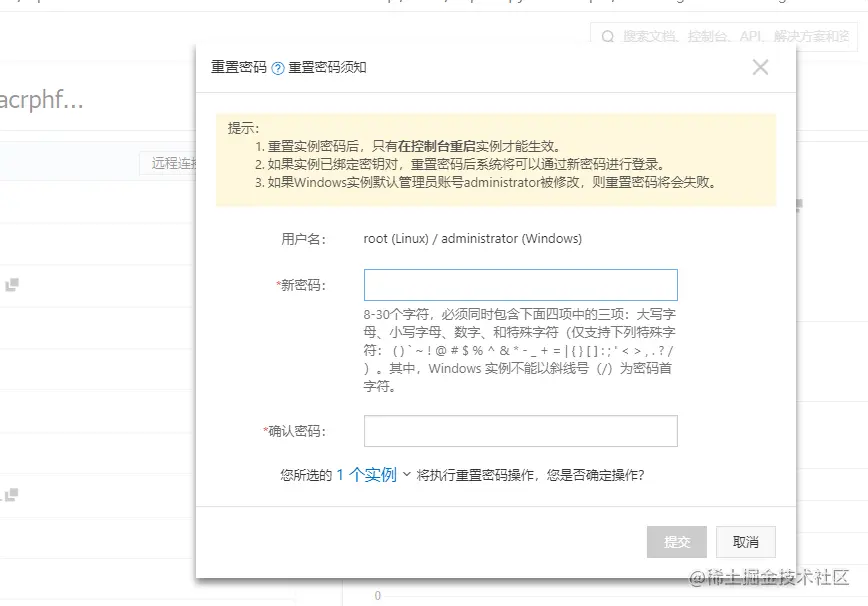Viewport: 868px width, 606px height.
Task: Expand the selected instances chevron
Action: tap(406, 474)
